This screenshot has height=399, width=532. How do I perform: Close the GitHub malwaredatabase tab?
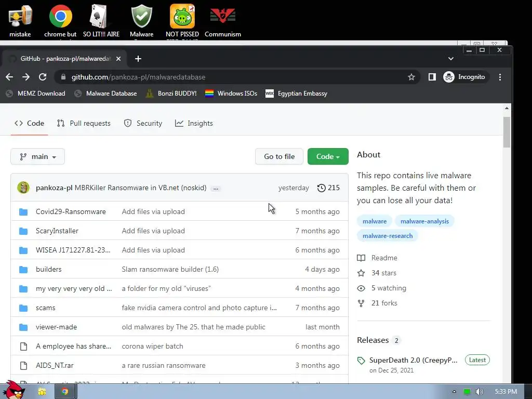click(x=118, y=59)
